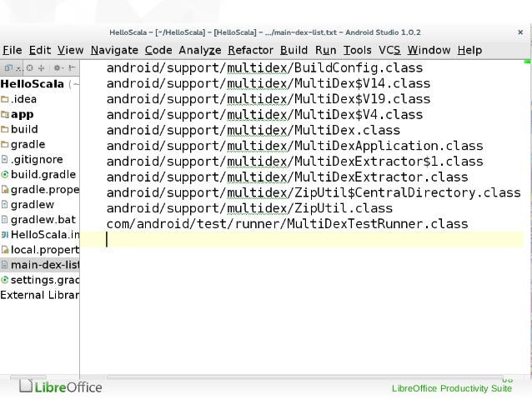This screenshot has width=532, height=399.
Task: Select the main-dex-list file
Action: coord(40,265)
